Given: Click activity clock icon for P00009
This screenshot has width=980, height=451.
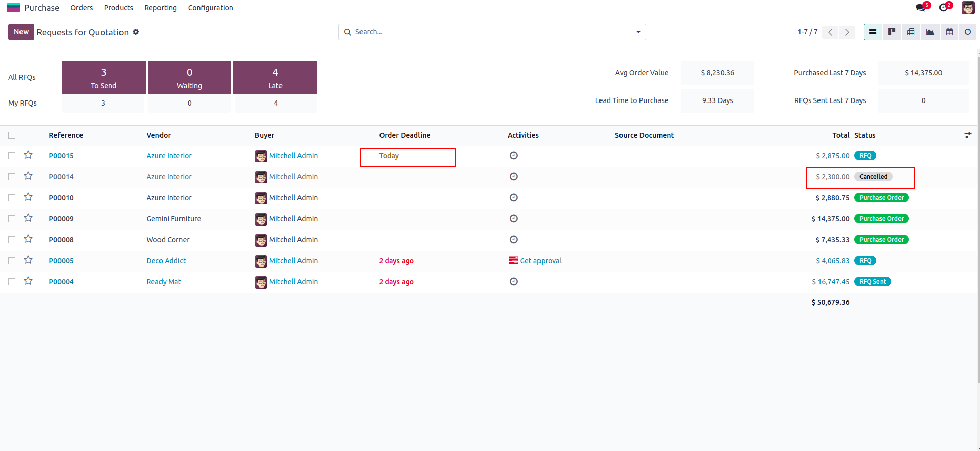Looking at the screenshot, I should pos(513,219).
